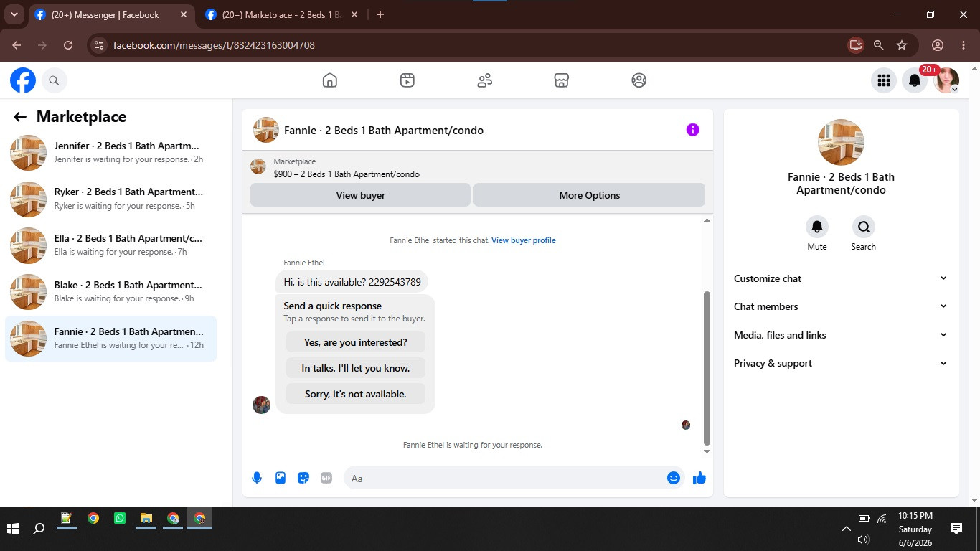Go back with the browser back arrow

(17, 45)
